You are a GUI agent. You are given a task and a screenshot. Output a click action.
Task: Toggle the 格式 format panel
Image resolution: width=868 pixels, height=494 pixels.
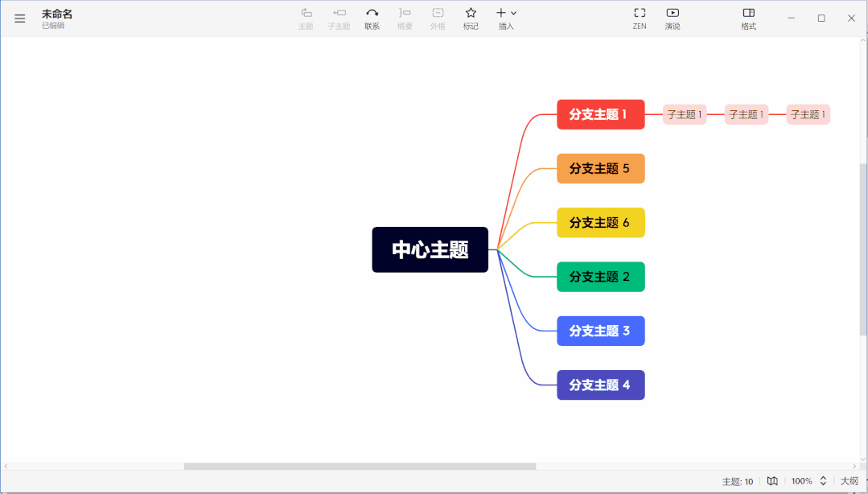748,14
